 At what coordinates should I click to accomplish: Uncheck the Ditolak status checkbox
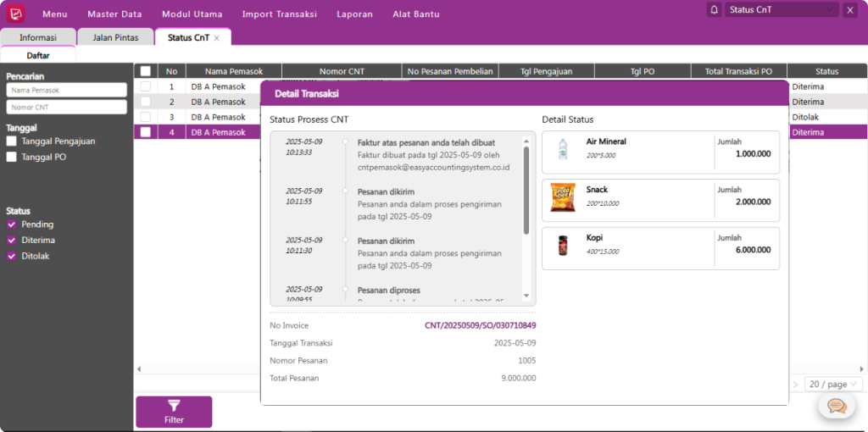(12, 256)
